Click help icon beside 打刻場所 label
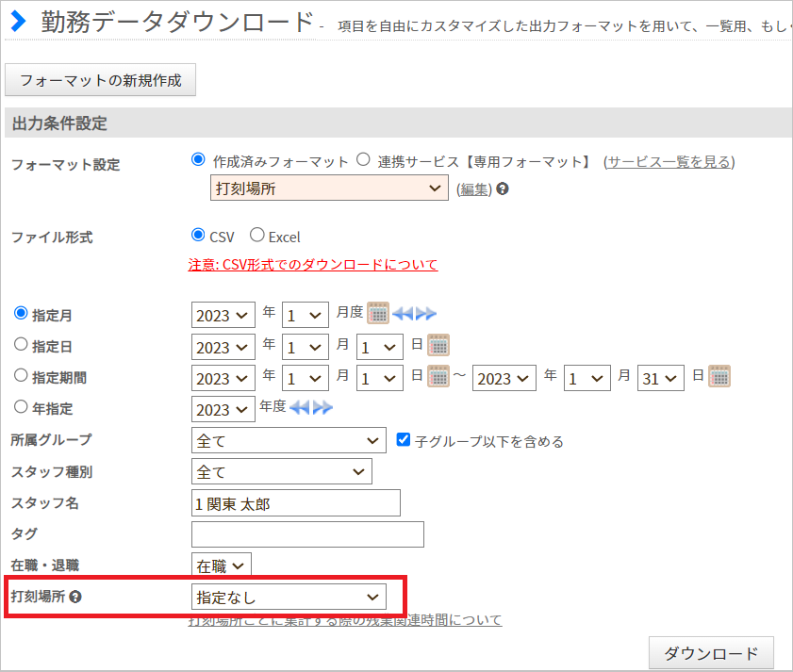The image size is (793, 672). pos(75,597)
